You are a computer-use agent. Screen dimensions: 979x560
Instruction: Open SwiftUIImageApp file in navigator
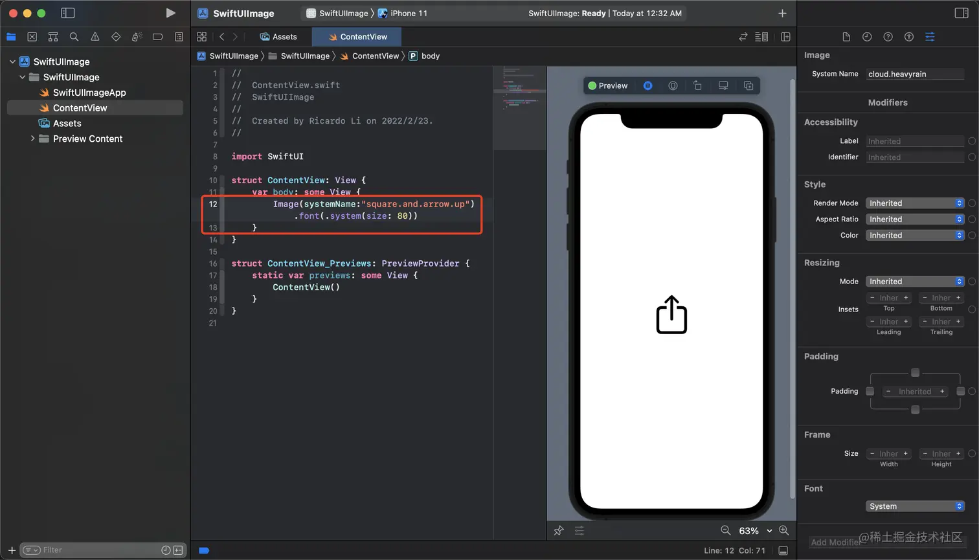point(89,93)
